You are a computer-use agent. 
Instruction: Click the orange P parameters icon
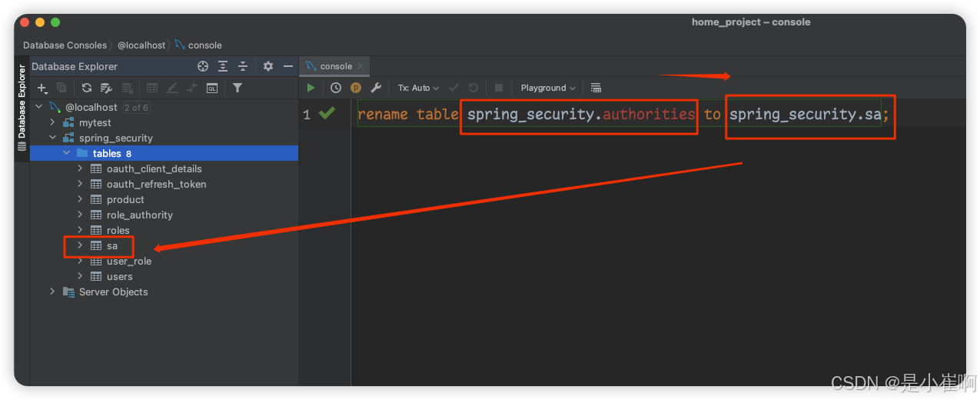click(x=356, y=88)
